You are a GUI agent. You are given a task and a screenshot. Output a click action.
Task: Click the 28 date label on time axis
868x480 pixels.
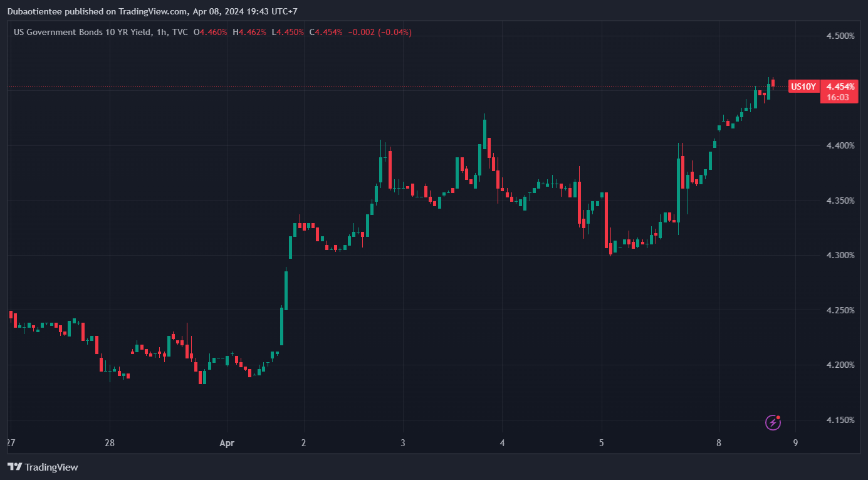point(110,443)
